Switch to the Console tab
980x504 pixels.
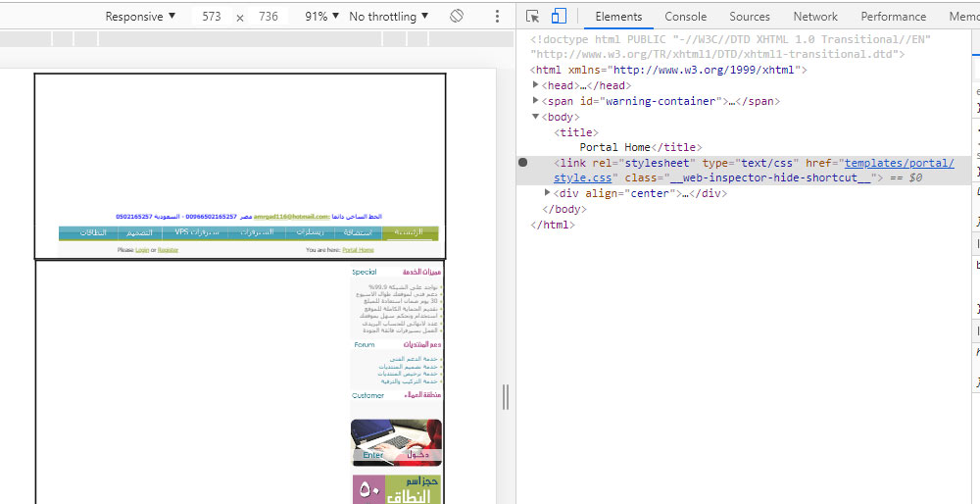click(685, 17)
